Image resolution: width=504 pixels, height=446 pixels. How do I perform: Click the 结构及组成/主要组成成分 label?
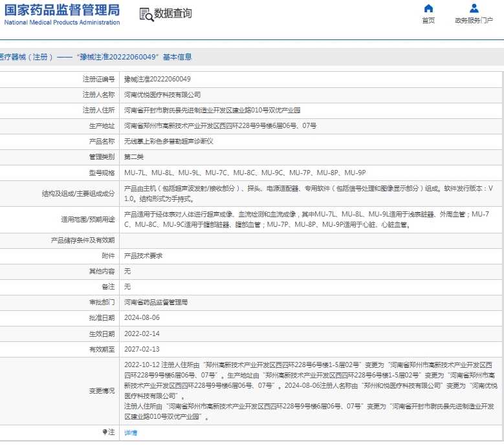click(78, 194)
